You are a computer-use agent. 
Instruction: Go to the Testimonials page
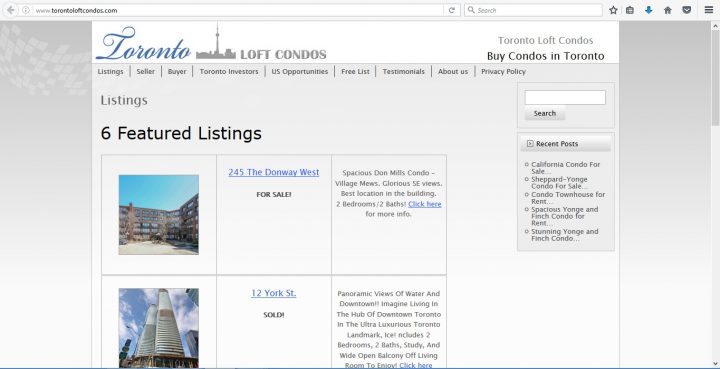[403, 72]
